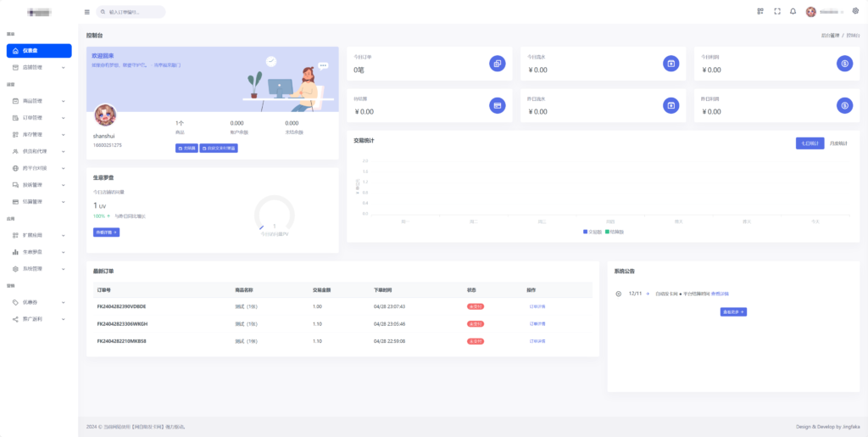This screenshot has width=868, height=437.
Task: Click the 待结算 card icon
Action: pos(498,105)
